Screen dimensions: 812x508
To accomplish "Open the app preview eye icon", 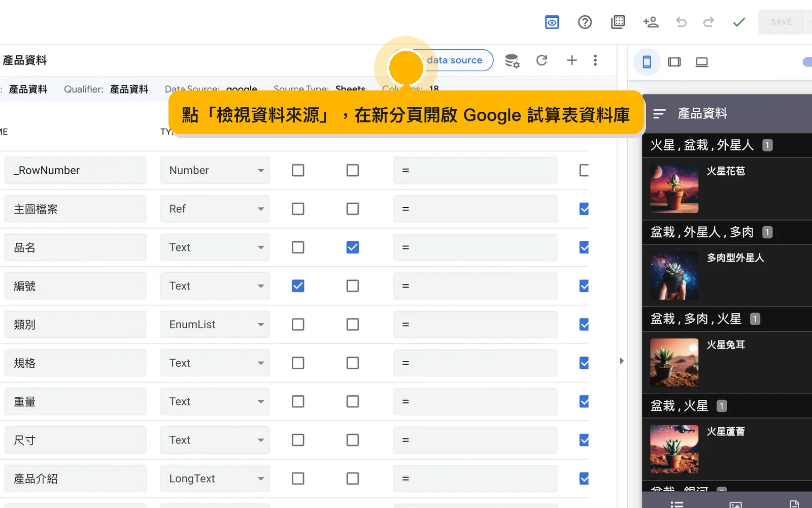I will pos(552,22).
